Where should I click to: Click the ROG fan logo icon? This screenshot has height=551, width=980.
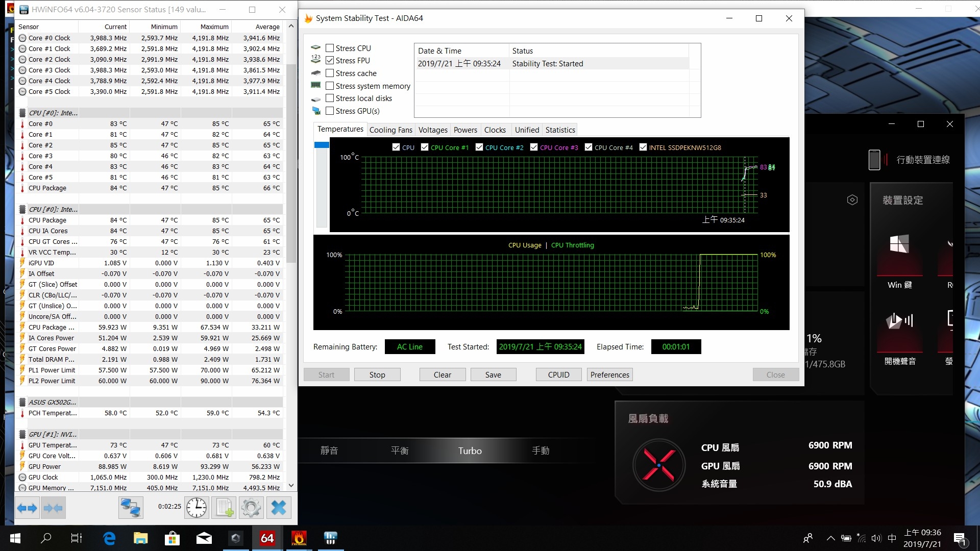tap(659, 465)
